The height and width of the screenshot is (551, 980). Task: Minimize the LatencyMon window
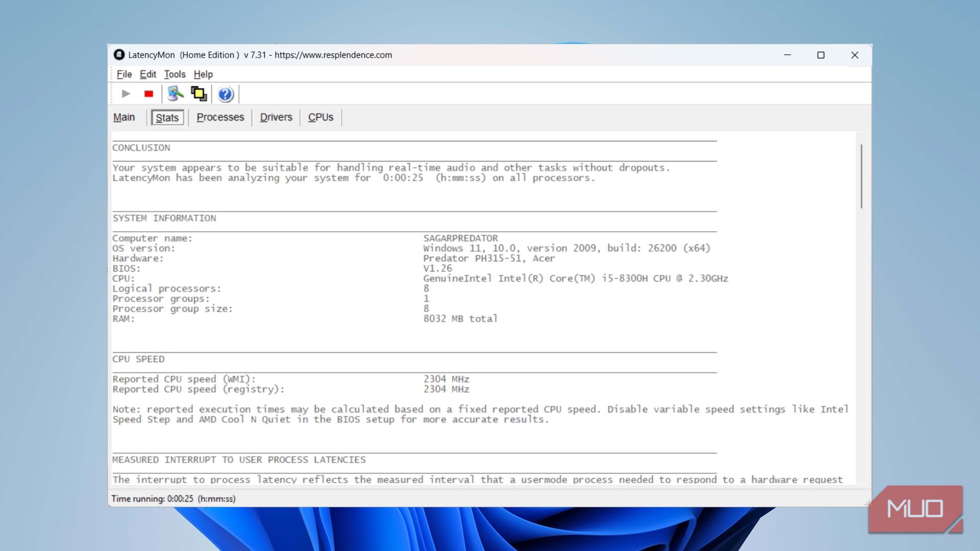pyautogui.click(x=788, y=55)
